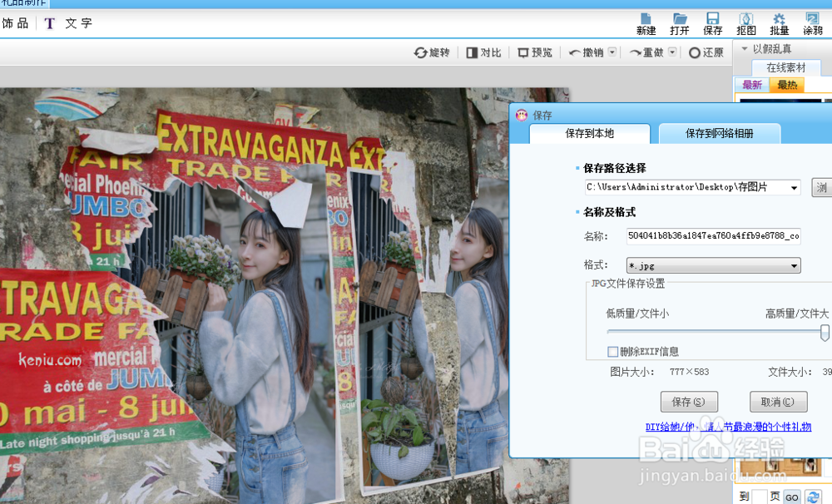The height and width of the screenshot is (504, 832).
Task: Open the *.jpg format dropdown
Action: coord(713,265)
